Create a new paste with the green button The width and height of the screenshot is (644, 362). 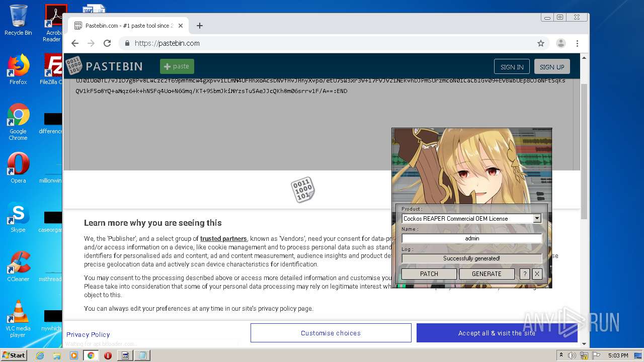177,66
